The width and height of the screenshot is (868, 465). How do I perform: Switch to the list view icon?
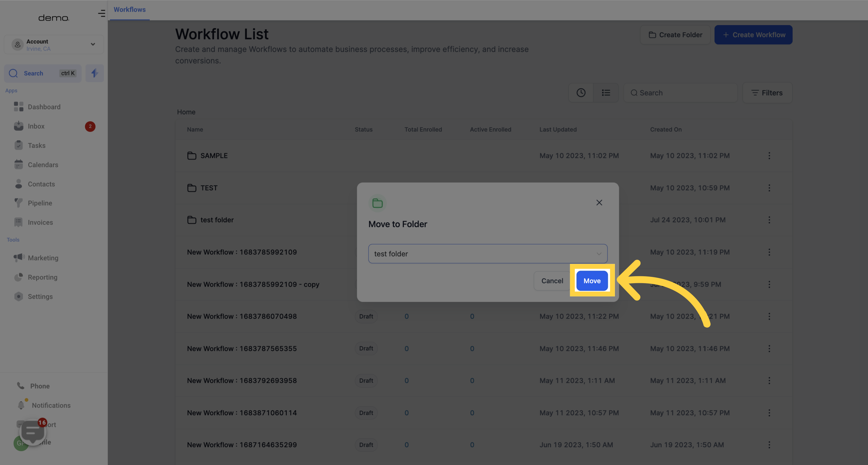click(606, 93)
